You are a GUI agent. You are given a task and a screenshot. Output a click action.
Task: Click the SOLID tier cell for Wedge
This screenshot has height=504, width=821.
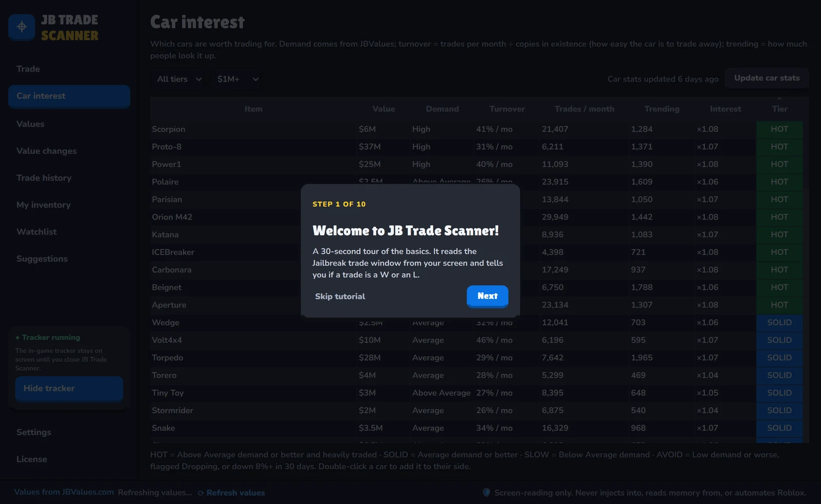(779, 322)
